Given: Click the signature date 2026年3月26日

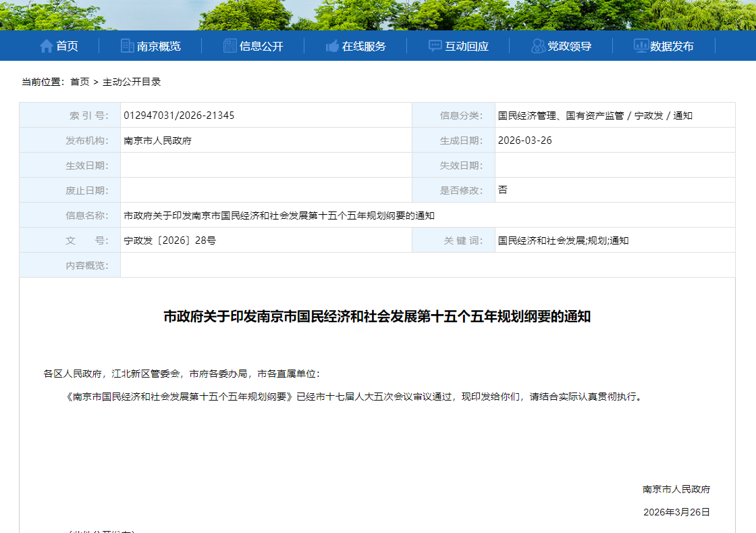Looking at the screenshot, I should 676,512.
